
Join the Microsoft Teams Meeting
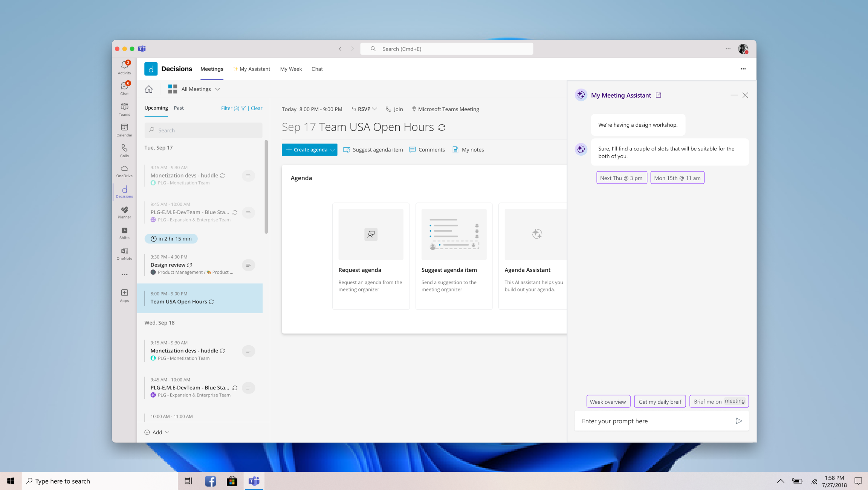[394, 109]
